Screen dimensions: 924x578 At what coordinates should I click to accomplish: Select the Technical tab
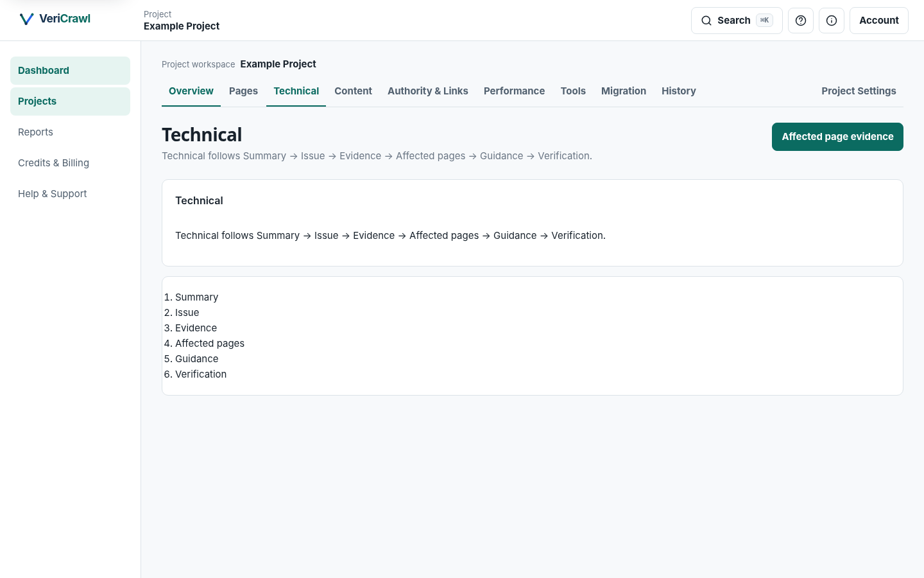point(296,91)
